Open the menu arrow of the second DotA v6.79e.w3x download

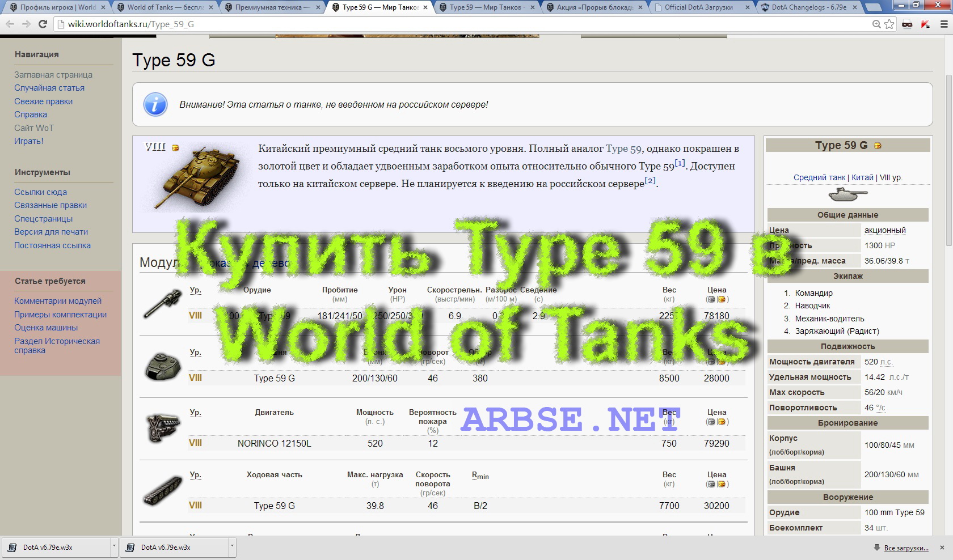tap(232, 547)
